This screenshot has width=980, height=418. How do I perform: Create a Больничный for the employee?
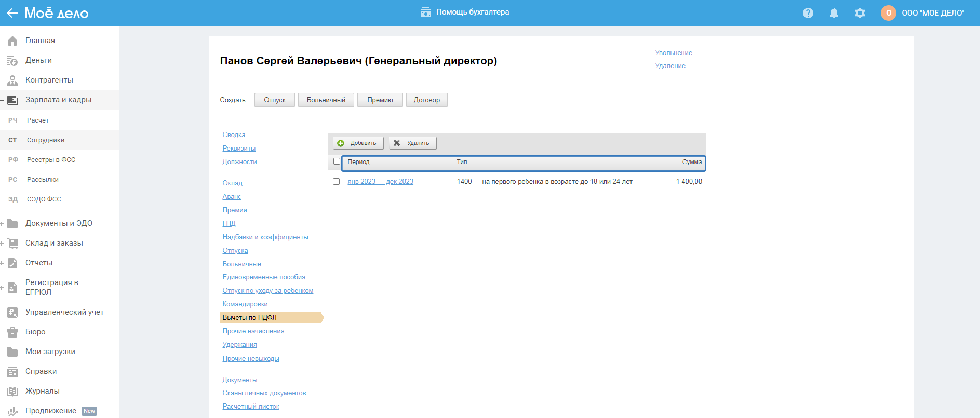pyautogui.click(x=326, y=100)
